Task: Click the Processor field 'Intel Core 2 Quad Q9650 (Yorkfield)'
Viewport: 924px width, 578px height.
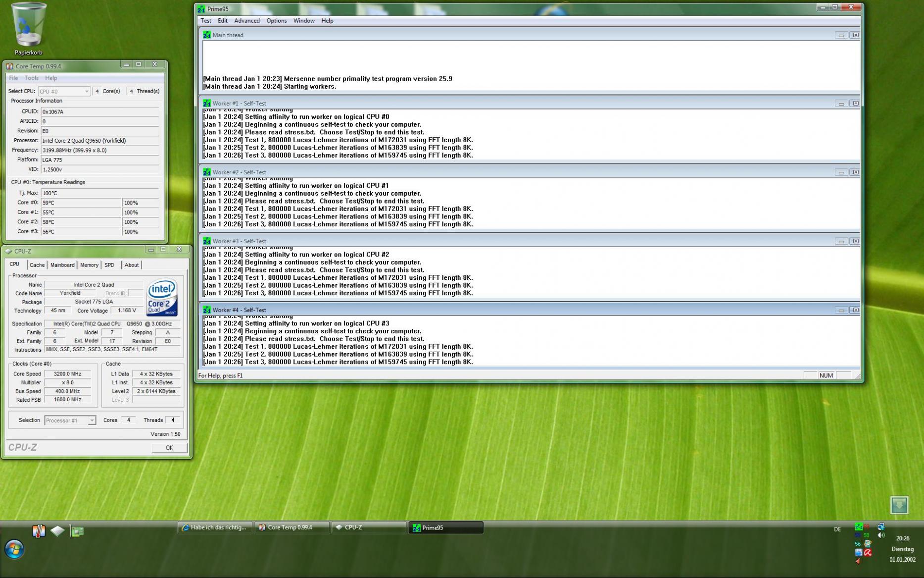Action: (x=100, y=141)
